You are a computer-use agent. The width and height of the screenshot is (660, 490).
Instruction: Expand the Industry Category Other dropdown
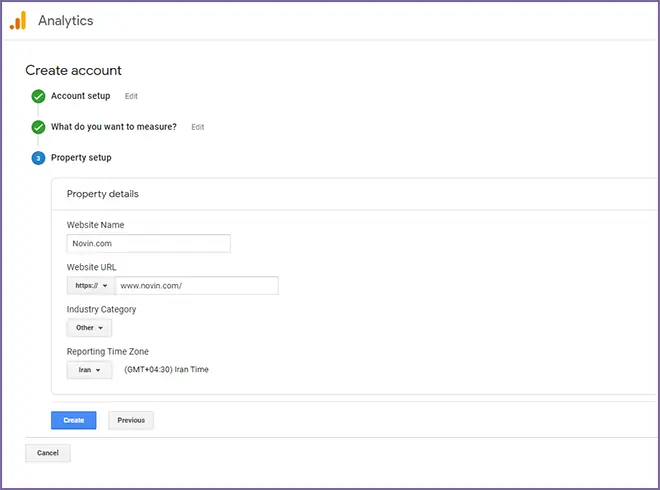tap(89, 328)
